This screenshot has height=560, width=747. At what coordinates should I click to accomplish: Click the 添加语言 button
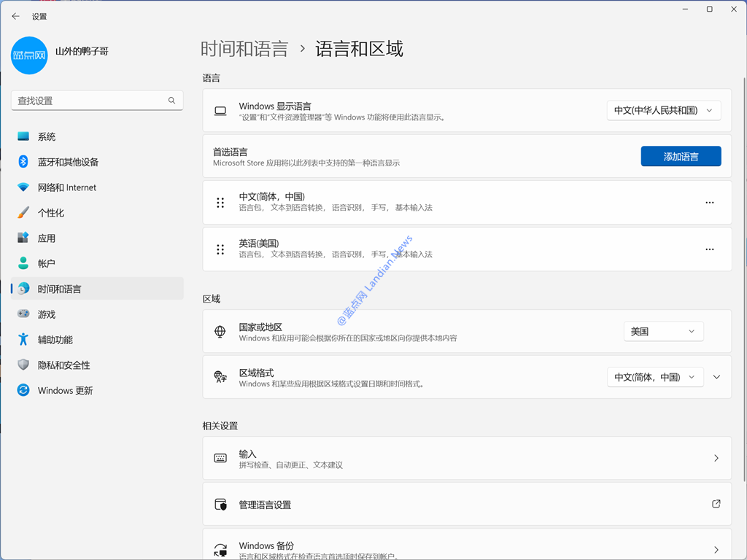pos(681,156)
